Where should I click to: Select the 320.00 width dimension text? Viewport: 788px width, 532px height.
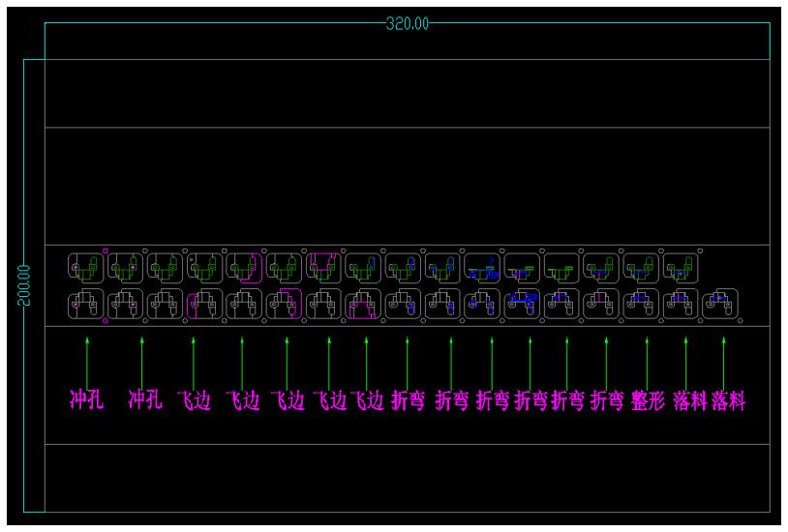[x=407, y=23]
